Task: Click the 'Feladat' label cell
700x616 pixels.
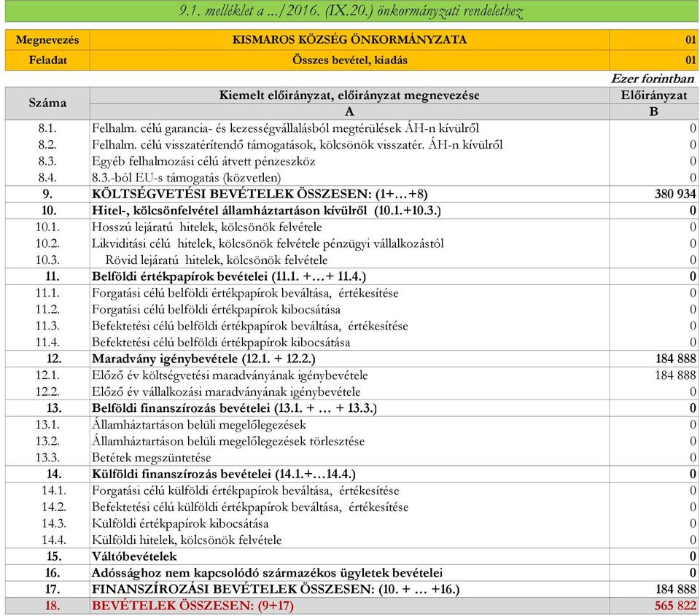Action: (x=47, y=60)
